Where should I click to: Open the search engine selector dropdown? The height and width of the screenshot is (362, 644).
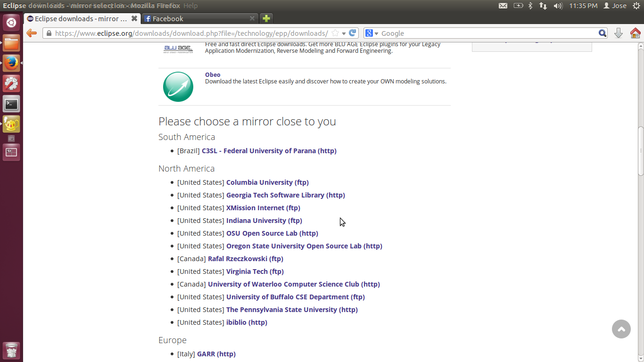pos(372,33)
